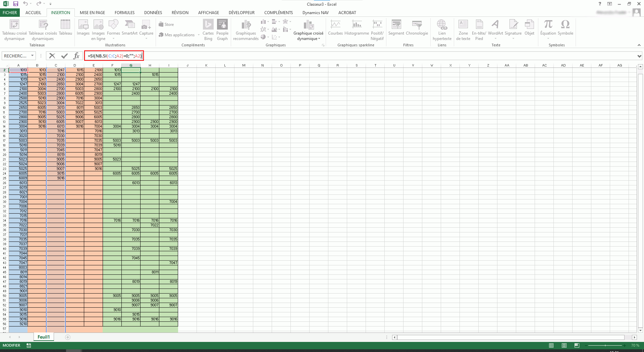Switch to page break preview
644x352 pixels.
click(577, 345)
